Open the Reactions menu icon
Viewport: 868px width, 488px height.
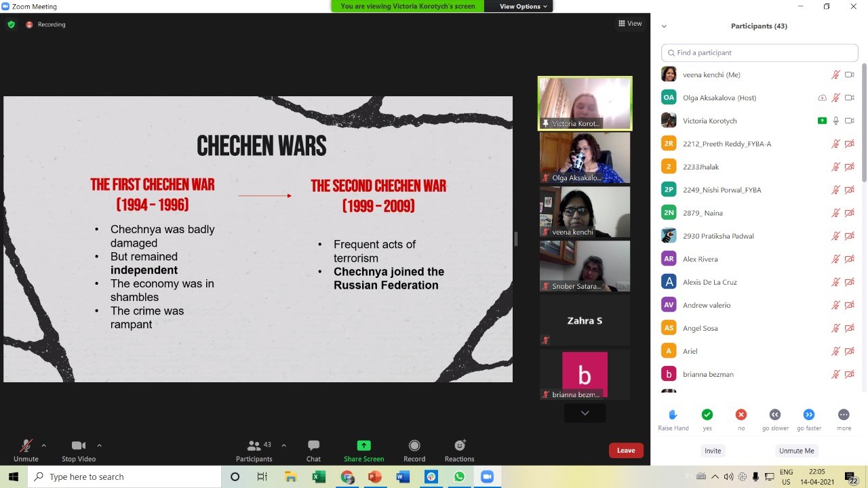click(x=460, y=446)
